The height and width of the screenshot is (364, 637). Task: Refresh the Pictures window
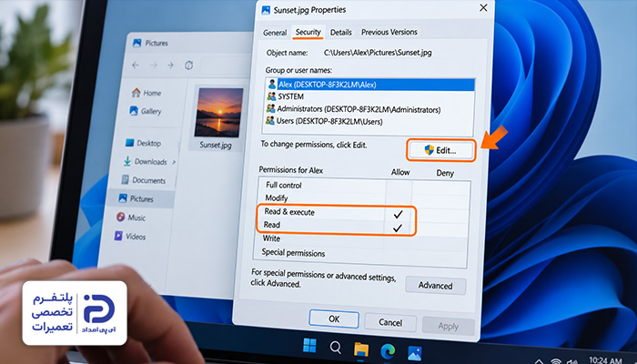tap(189, 66)
